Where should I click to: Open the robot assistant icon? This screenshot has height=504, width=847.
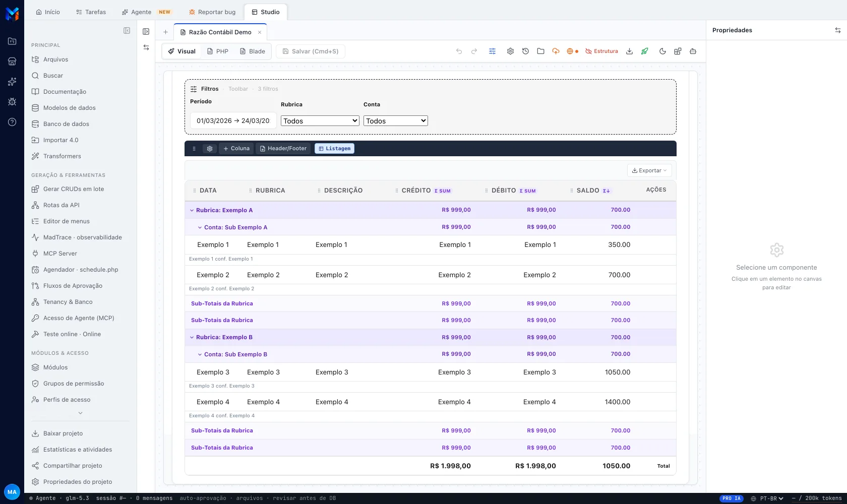(693, 51)
